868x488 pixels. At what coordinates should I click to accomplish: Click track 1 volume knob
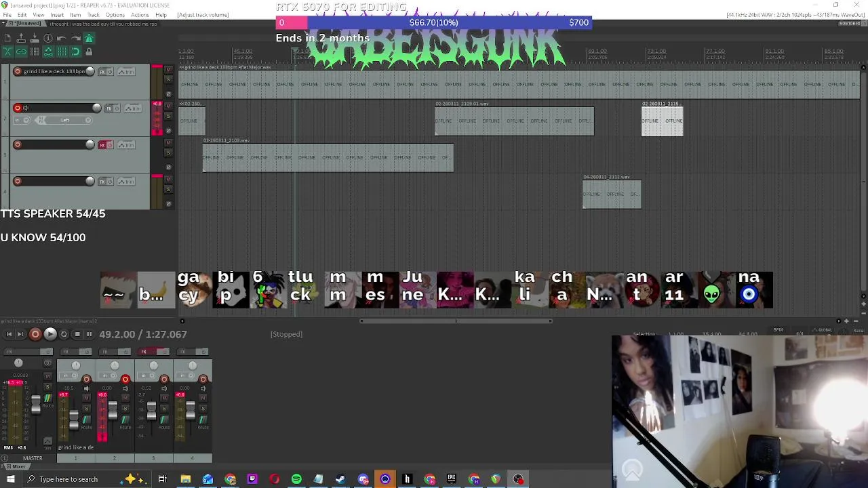90,71
